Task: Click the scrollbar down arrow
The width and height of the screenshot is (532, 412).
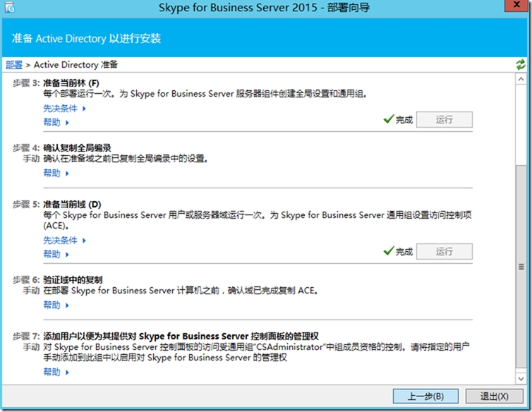Action: [x=521, y=378]
